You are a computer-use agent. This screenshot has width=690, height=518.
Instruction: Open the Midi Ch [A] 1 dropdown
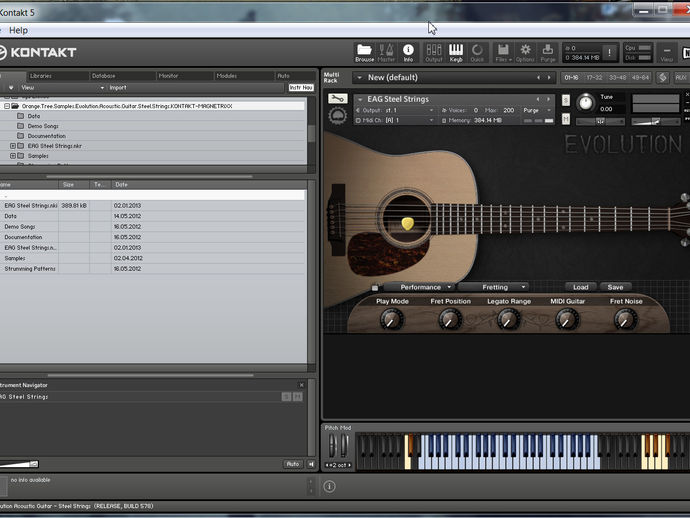[x=395, y=120]
